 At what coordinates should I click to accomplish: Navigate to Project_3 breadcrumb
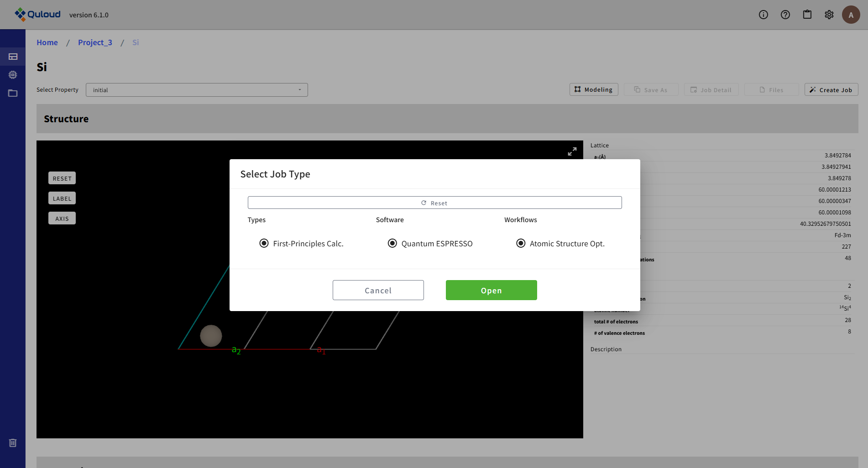(x=95, y=42)
